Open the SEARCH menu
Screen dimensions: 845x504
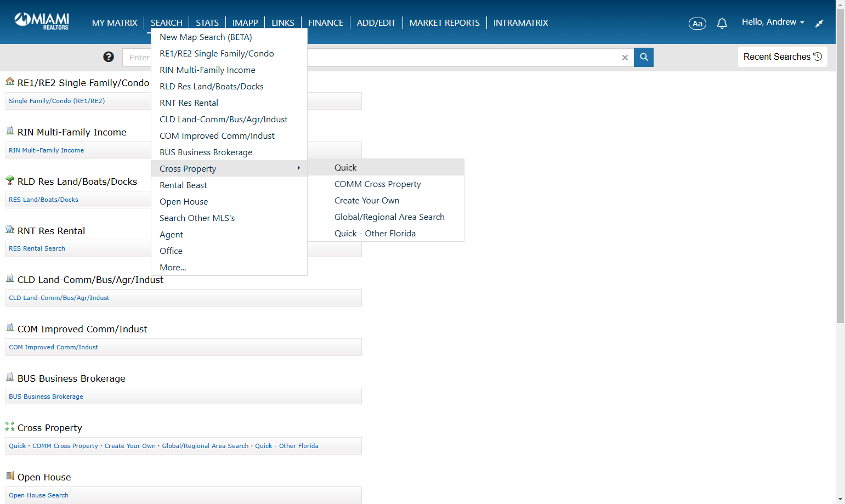(167, 22)
